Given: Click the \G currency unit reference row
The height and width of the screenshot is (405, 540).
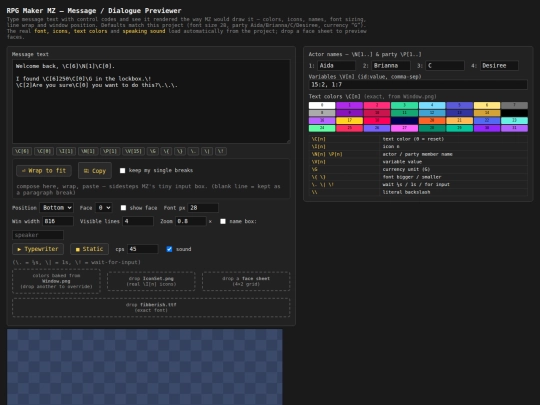Looking at the screenshot, I should click(x=418, y=169).
